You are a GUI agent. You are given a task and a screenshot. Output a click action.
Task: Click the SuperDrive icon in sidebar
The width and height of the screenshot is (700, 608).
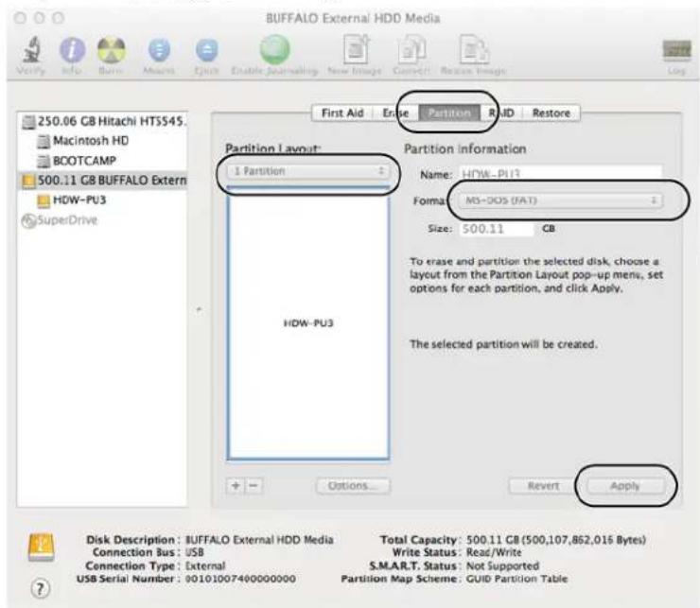click(x=28, y=220)
